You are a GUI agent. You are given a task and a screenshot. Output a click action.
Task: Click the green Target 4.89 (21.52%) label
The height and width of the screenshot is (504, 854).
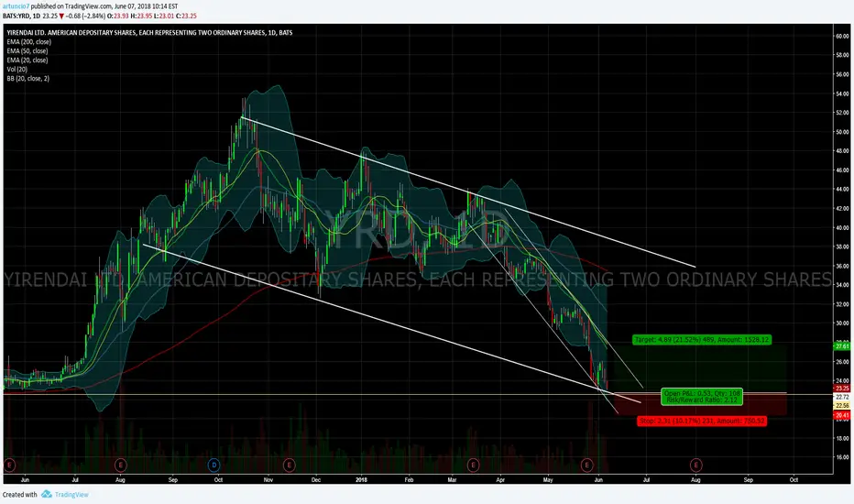click(702, 339)
